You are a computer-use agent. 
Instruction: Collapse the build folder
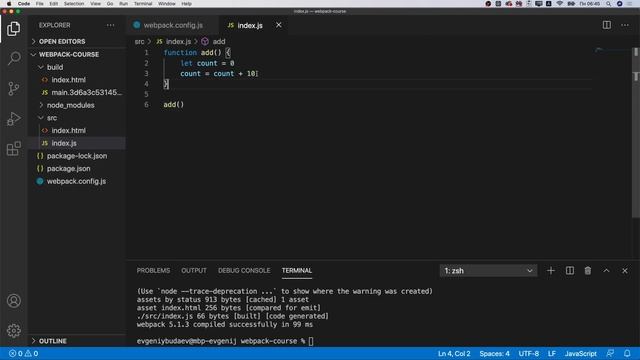pos(77,67)
